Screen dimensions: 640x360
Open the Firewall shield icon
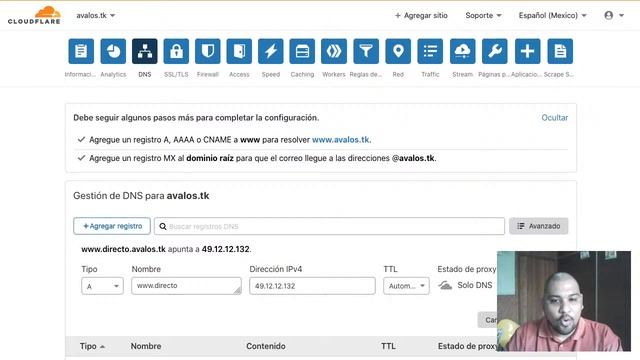pos(208,51)
